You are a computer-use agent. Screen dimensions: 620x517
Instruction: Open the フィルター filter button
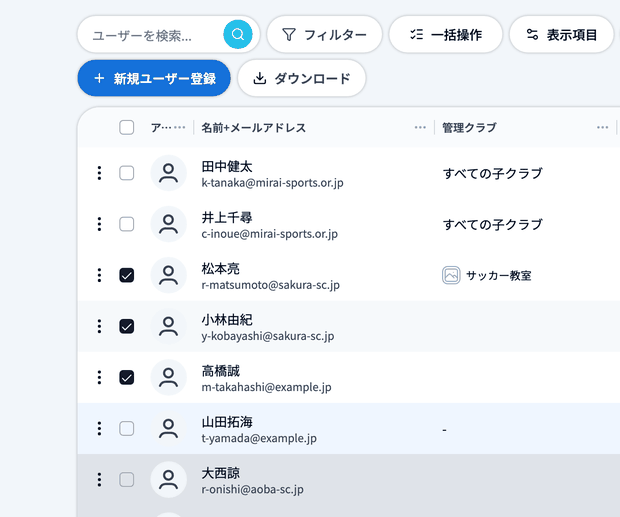tap(324, 35)
